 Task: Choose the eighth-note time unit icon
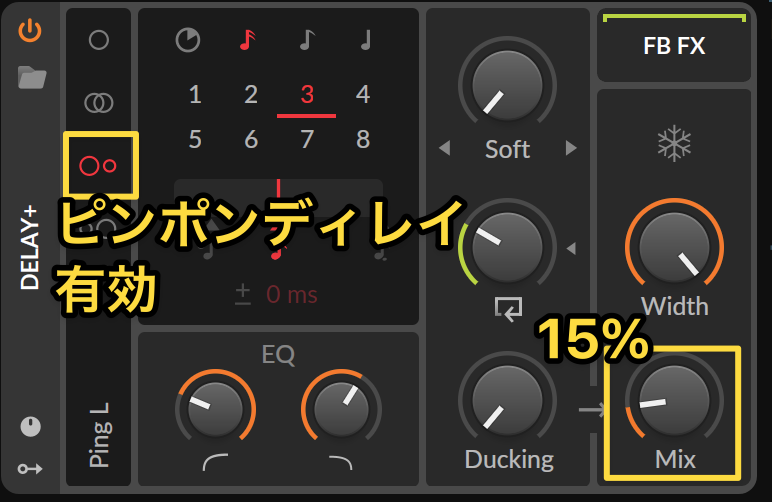tap(307, 40)
